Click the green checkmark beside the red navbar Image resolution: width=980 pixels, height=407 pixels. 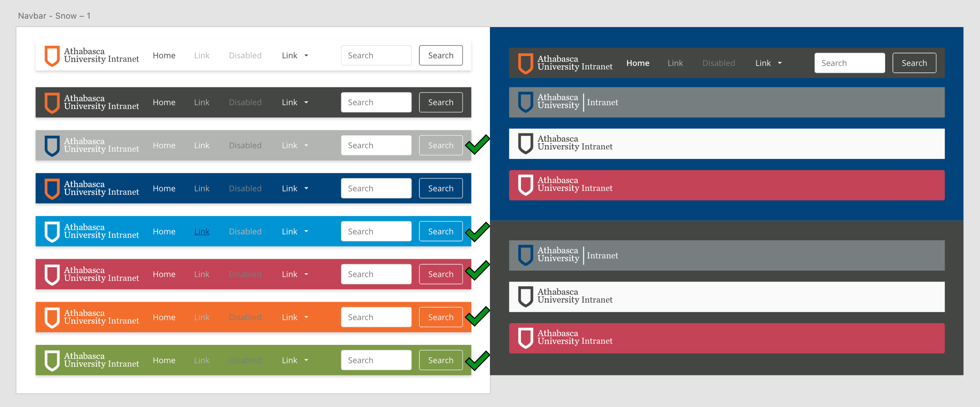pos(477,271)
